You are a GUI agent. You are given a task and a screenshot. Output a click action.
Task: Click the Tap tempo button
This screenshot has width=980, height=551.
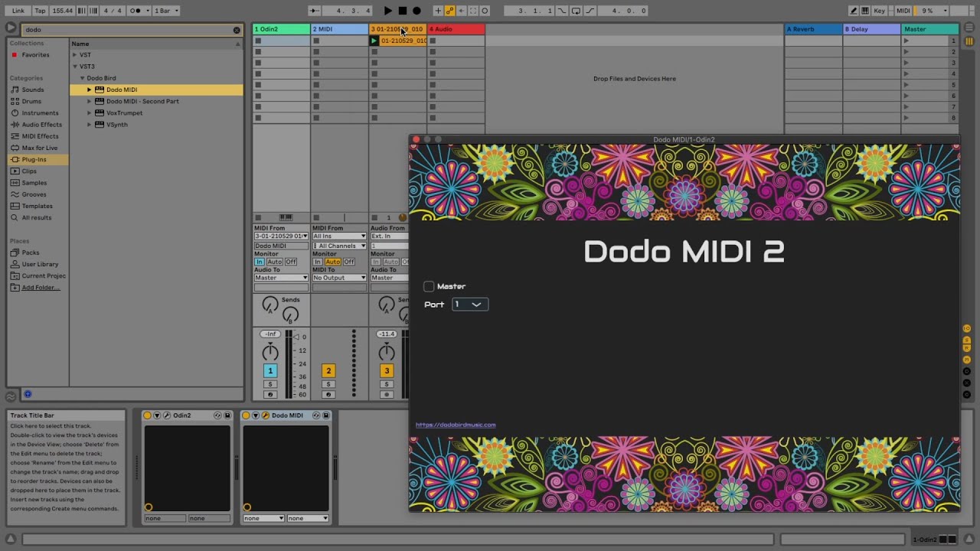pos(40,11)
